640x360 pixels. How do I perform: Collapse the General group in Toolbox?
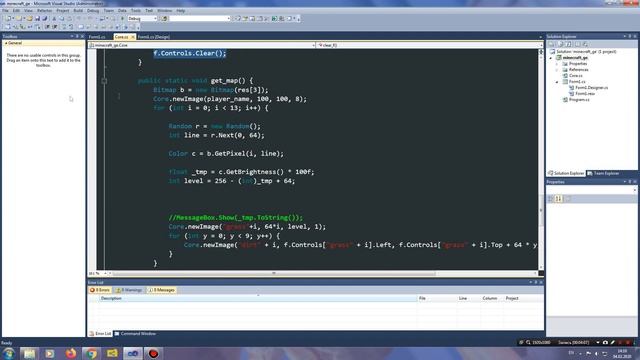click(6, 43)
